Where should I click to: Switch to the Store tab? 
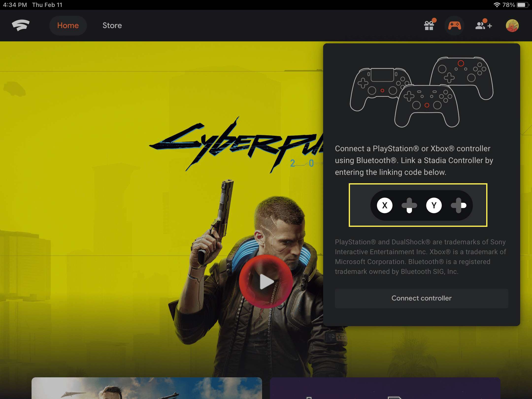tap(112, 25)
